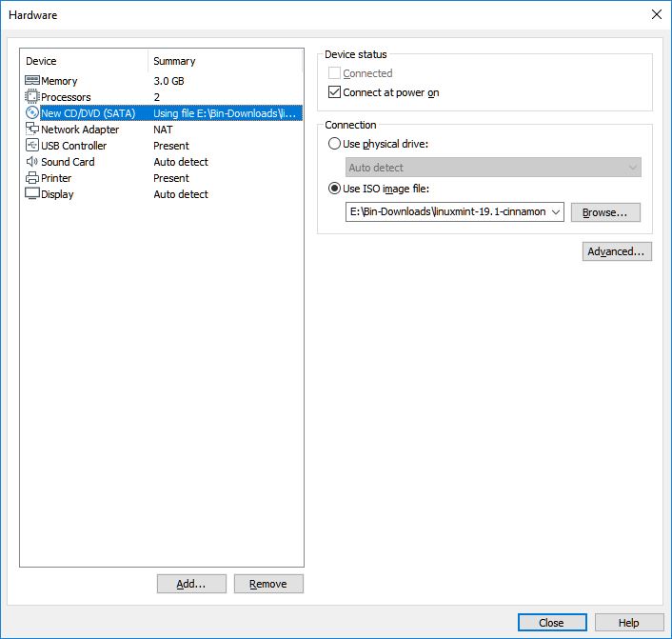672x639 pixels.
Task: Click Display 'Auto detect' summary
Action: pos(181,194)
